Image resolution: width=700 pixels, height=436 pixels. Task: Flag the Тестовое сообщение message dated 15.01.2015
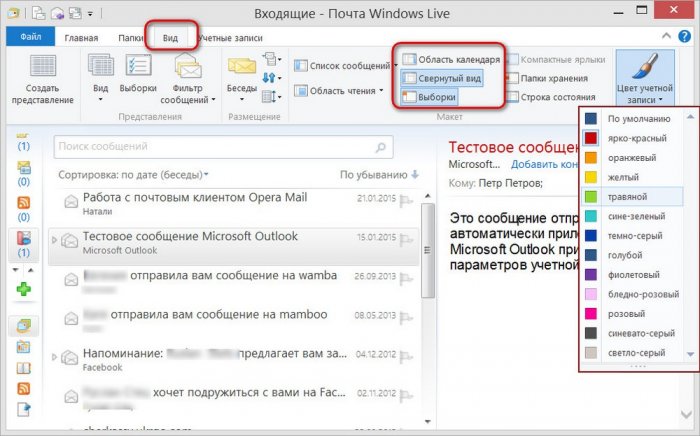(406, 240)
